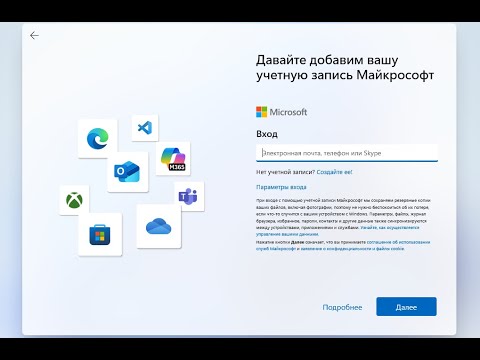Click the 'Нет учетной записи?' text
Screen dimensions: 480x360
coord(285,172)
